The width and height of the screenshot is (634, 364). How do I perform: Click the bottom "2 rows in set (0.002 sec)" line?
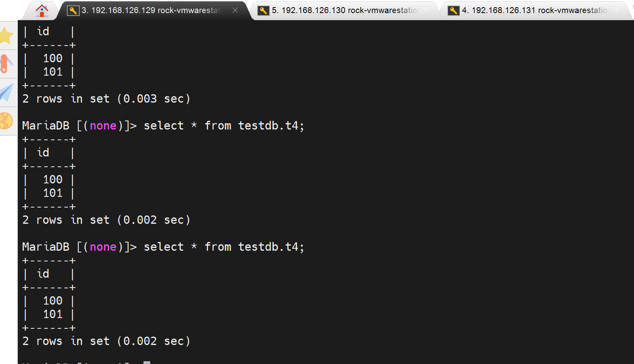(x=106, y=341)
